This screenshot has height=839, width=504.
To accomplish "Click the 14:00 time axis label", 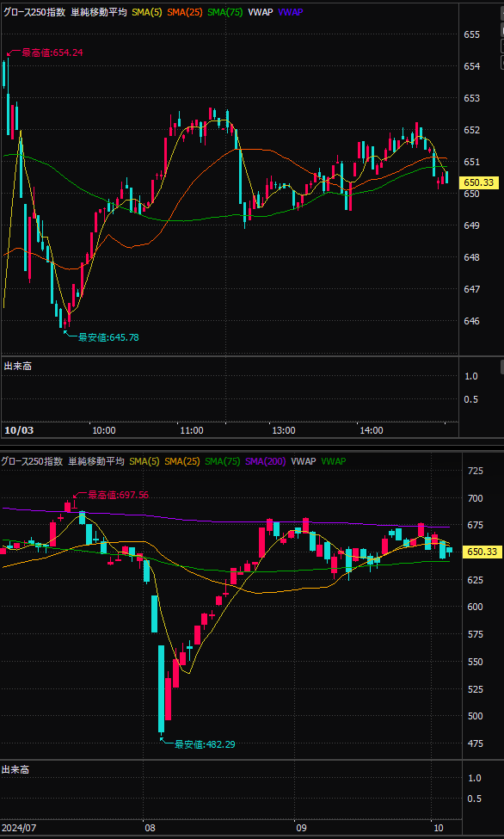I will tap(372, 430).
